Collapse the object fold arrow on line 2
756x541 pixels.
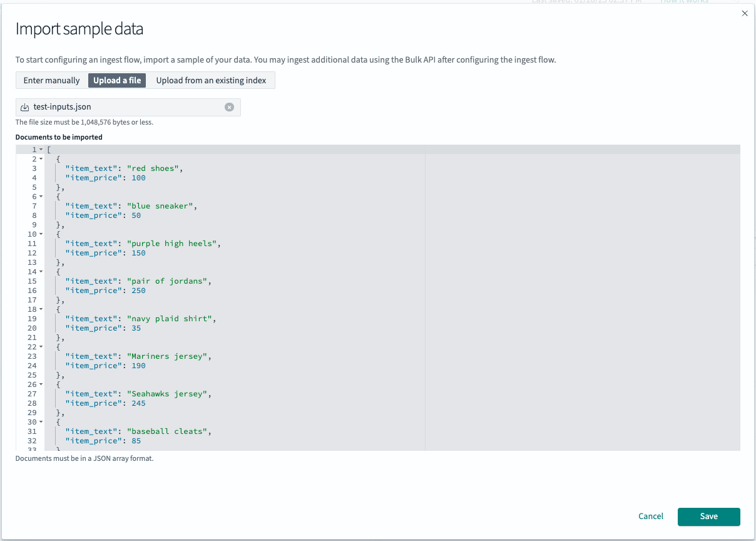[41, 159]
